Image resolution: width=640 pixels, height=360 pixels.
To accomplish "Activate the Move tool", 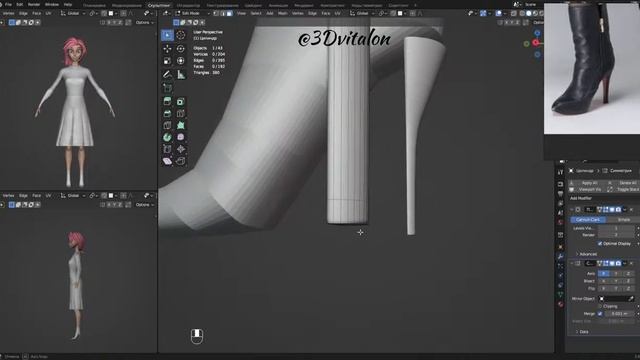I will point(167,49).
